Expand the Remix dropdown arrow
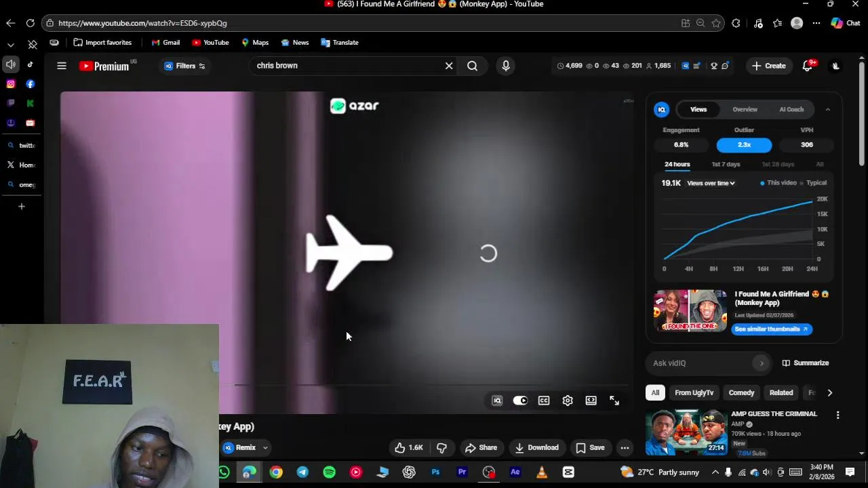This screenshot has width=868, height=488. [265, 447]
